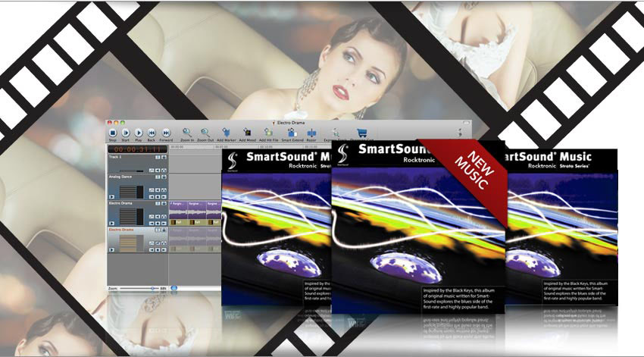Mute Track 1 with speaker icon
Viewport: 644px width, 357px height.
[x=158, y=171]
